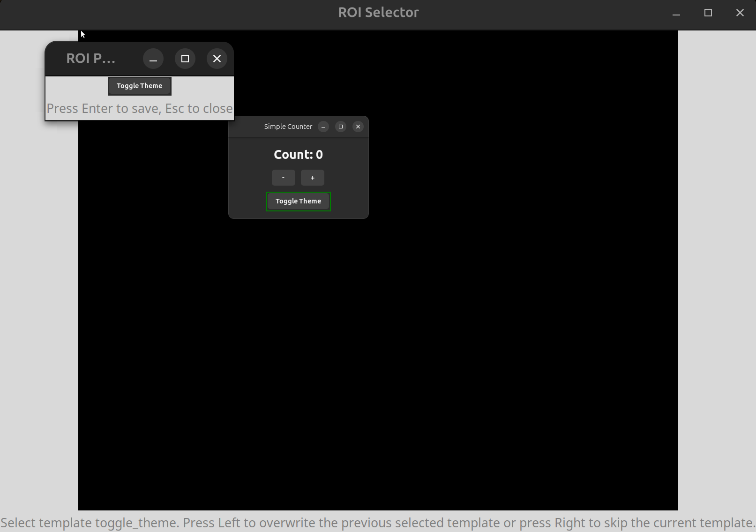
Task: Increment the counter using the + button
Action: [312, 178]
